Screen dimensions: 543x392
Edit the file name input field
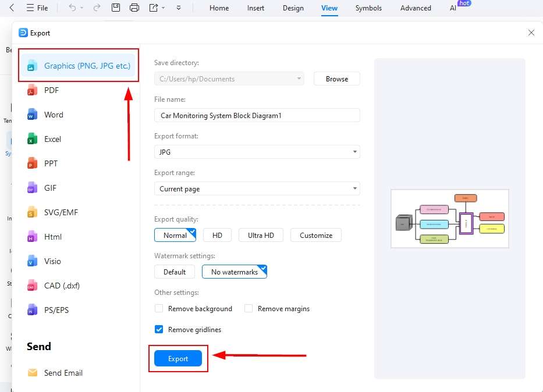tap(257, 115)
